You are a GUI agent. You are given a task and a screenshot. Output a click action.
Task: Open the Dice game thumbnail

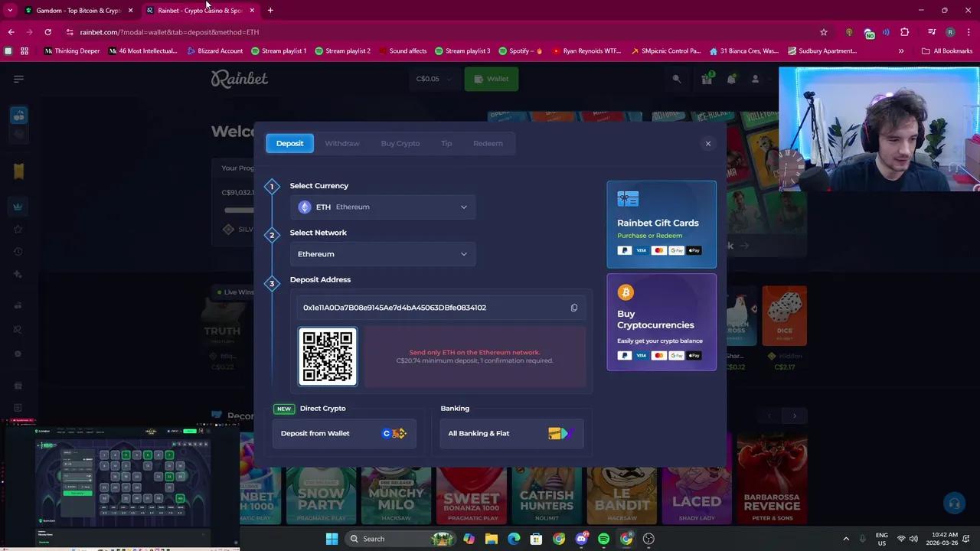point(784,317)
